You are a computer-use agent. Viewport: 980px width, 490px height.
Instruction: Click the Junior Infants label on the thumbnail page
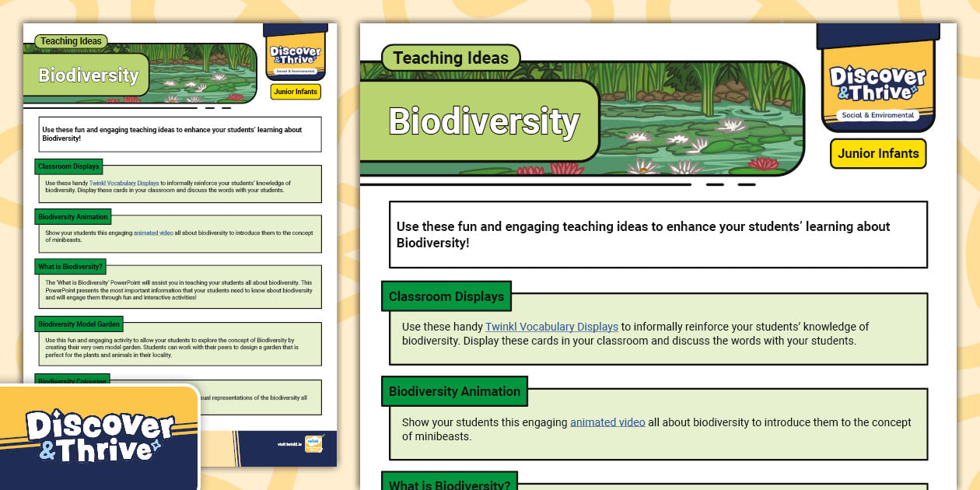296,91
